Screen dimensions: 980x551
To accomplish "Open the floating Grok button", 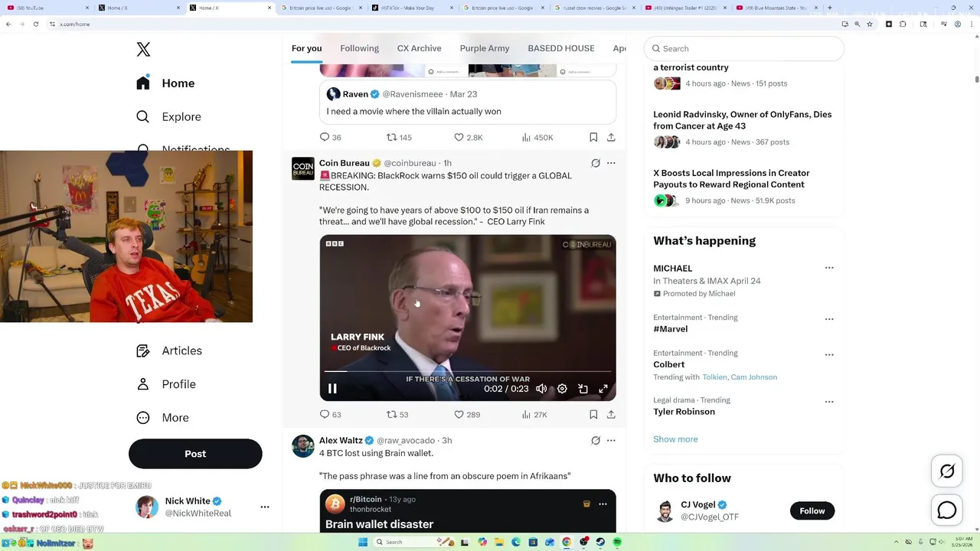I will [x=947, y=471].
